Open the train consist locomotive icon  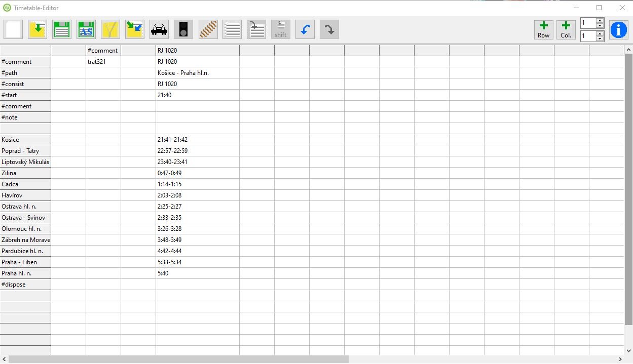coord(159,29)
